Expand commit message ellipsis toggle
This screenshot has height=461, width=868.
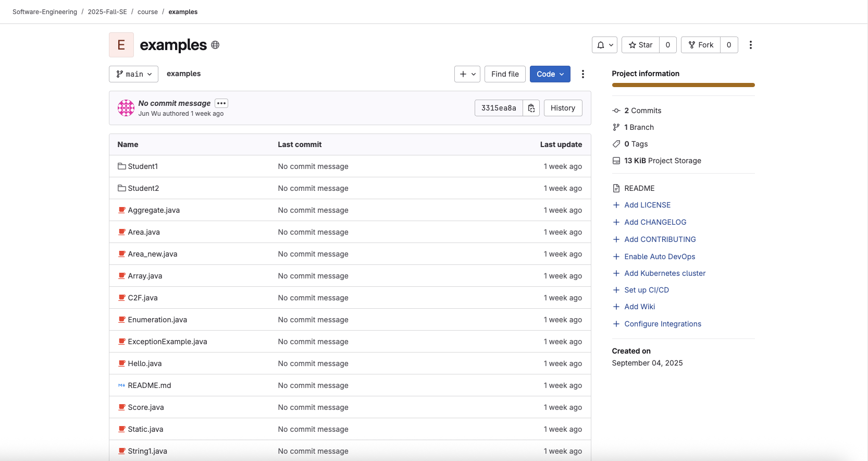pyautogui.click(x=221, y=103)
